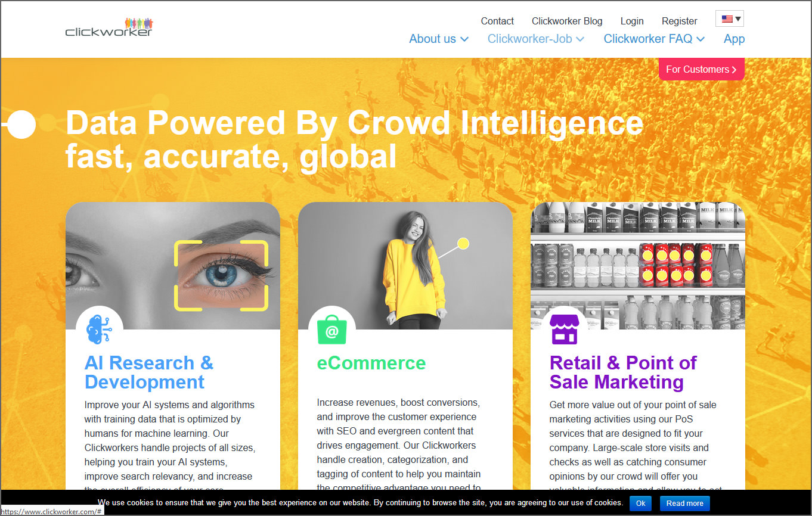Accept cookies with the Ok button

pyautogui.click(x=640, y=503)
